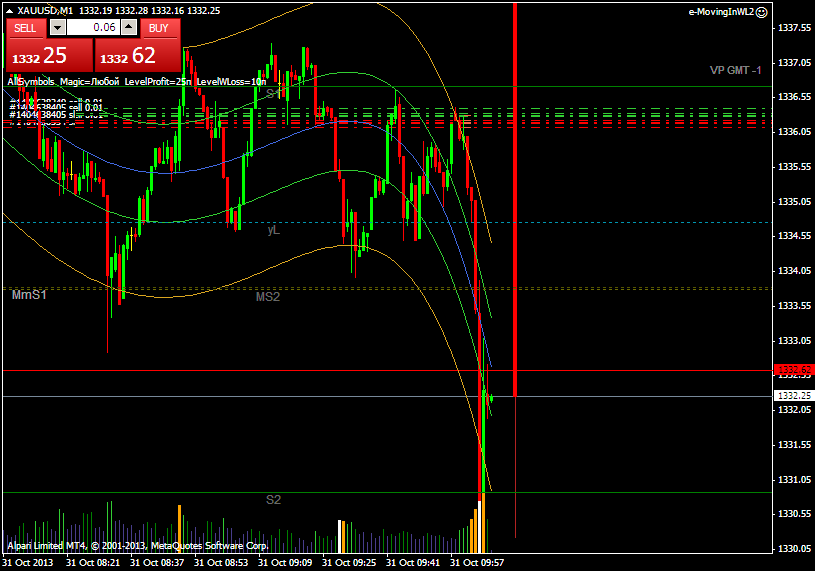This screenshot has height=571, width=815.
Task: Select the thick red vertical line
Action: (x=515, y=200)
